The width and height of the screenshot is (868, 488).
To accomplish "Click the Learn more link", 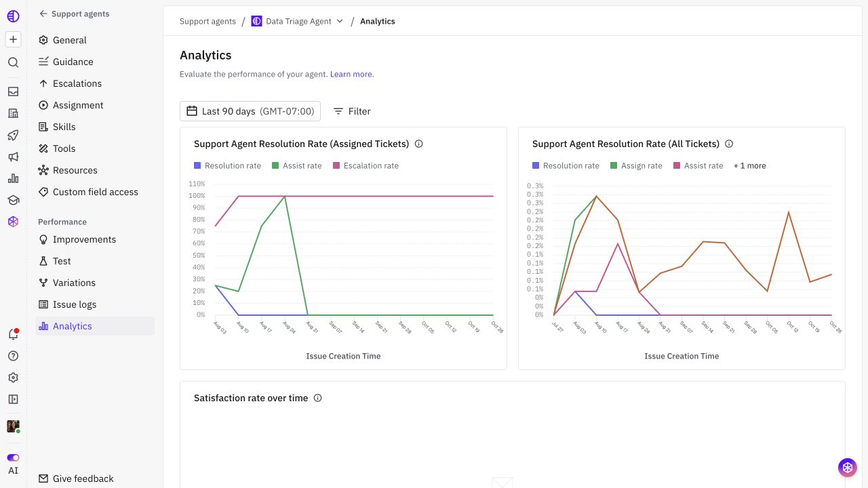I will [351, 74].
